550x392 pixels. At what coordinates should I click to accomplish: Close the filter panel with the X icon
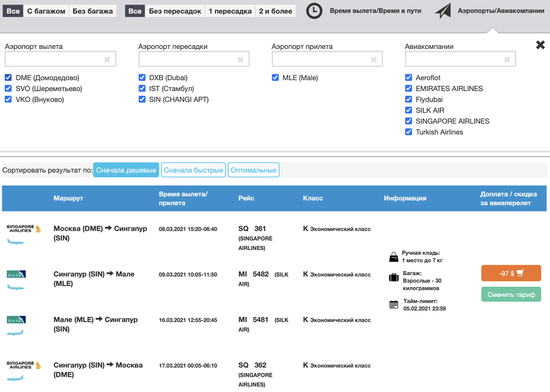(540, 45)
